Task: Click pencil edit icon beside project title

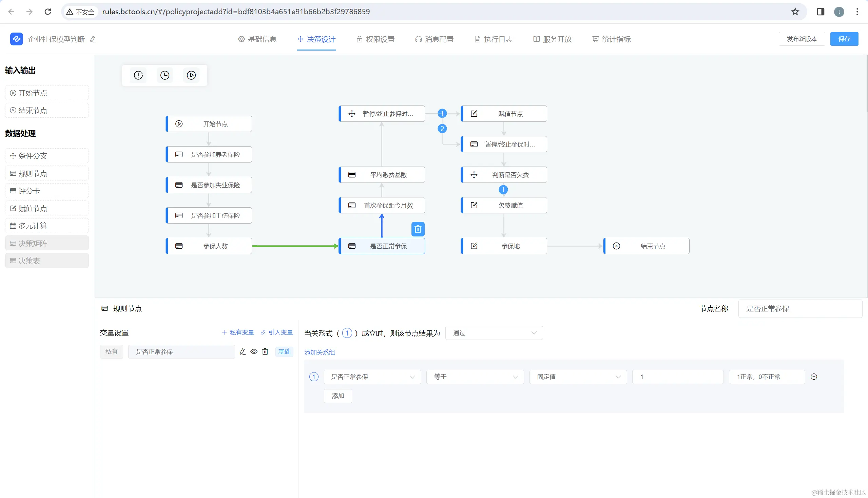Action: click(x=93, y=39)
